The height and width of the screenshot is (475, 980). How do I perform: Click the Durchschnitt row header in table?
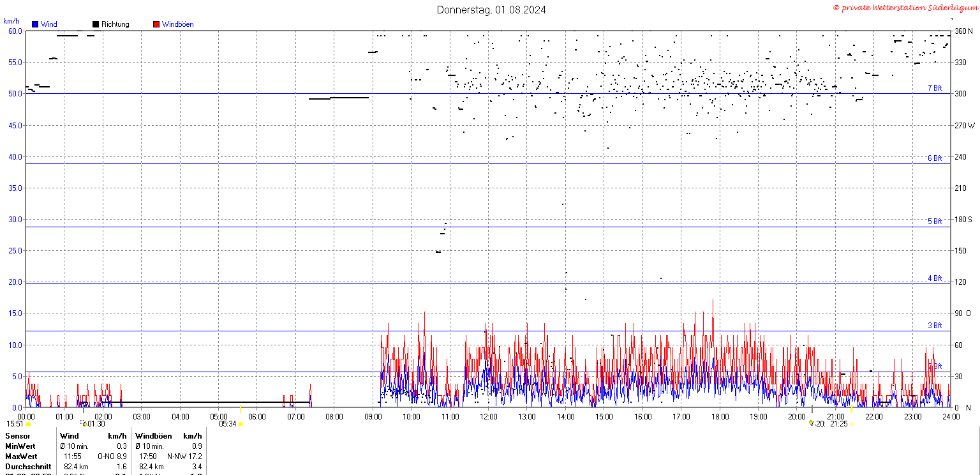(28, 467)
